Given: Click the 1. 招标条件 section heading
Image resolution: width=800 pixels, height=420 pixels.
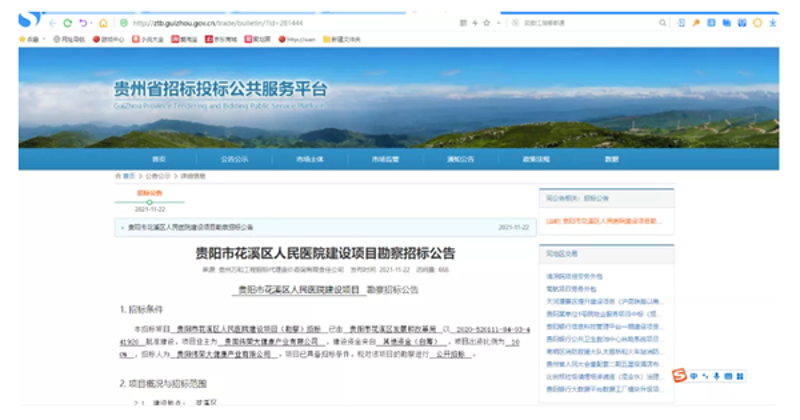Looking at the screenshot, I should pos(141,309).
